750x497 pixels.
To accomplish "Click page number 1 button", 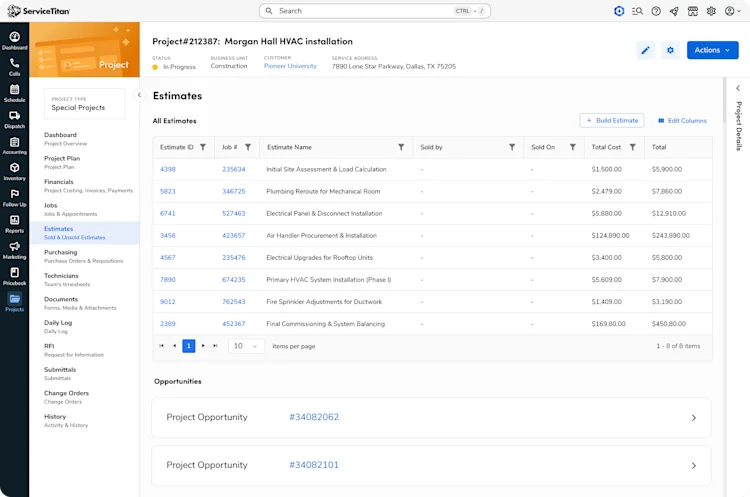I will click(x=189, y=346).
